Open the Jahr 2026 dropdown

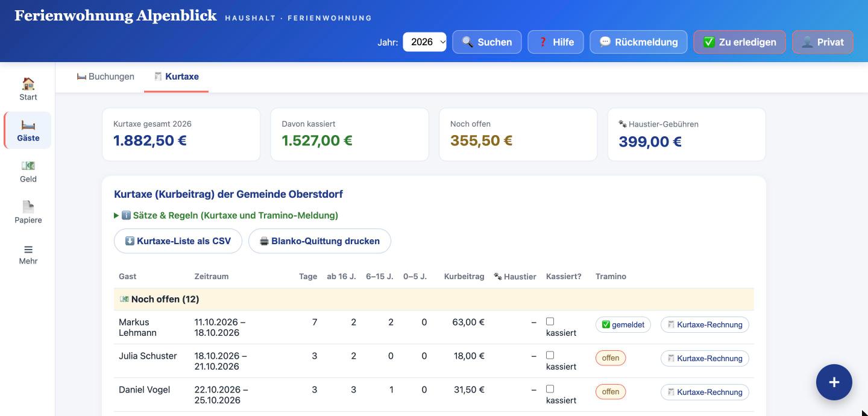(424, 42)
